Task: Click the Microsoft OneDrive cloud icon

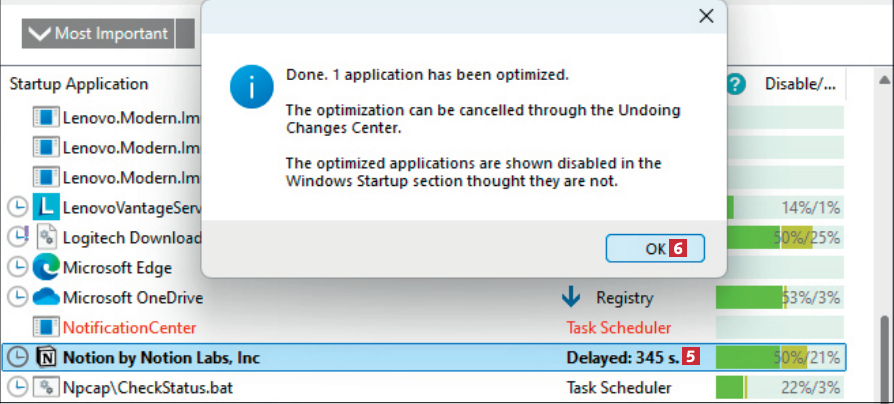Action: tap(46, 297)
